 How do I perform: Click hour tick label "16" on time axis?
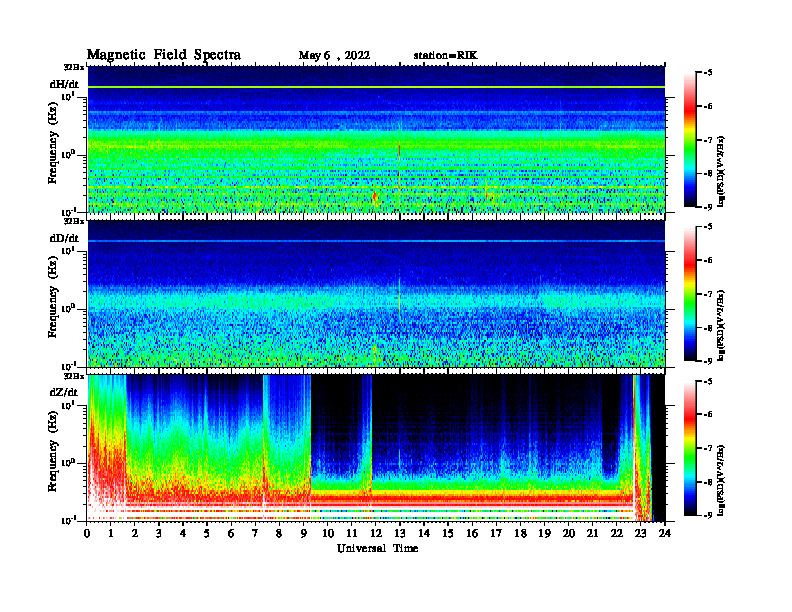(472, 533)
